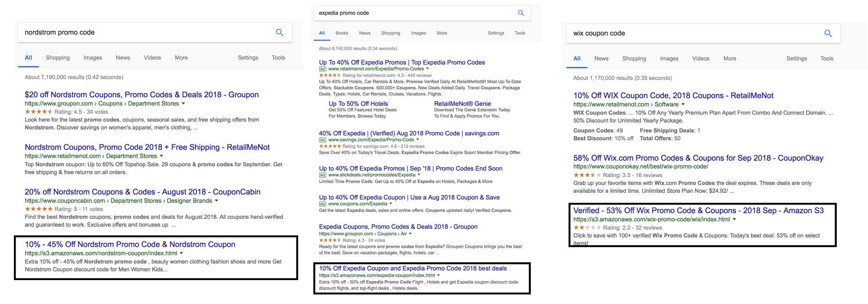Viewport: 868px width, 304px height.
Task: Open CouponCabin 20% off Nordstrom result
Action: 142,192
